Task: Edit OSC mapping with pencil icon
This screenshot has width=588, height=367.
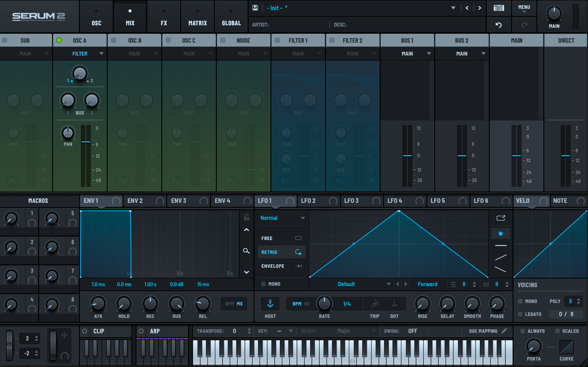Action: tap(505, 331)
